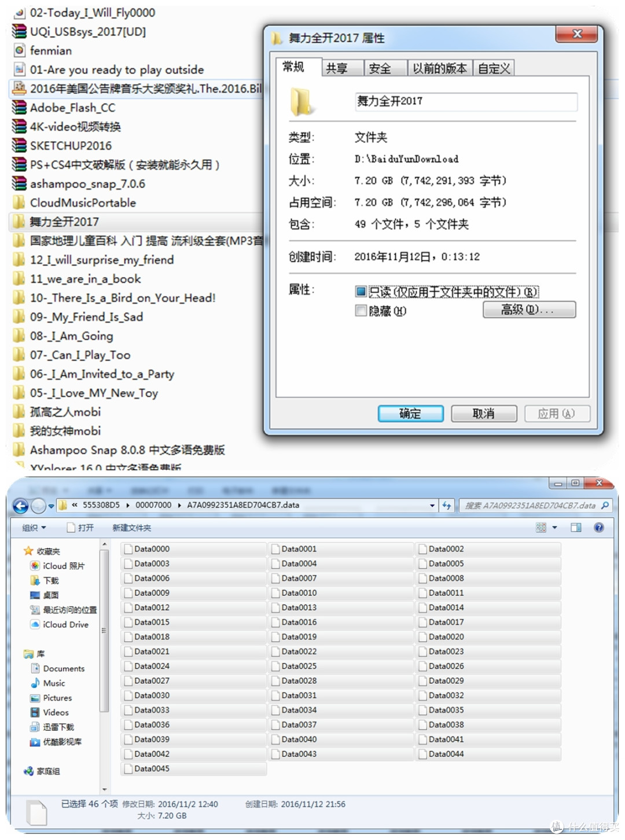Select the Adobe_Flash_CC archive icon
Image resolution: width=625 pixels, height=840 pixels.
click(x=19, y=108)
